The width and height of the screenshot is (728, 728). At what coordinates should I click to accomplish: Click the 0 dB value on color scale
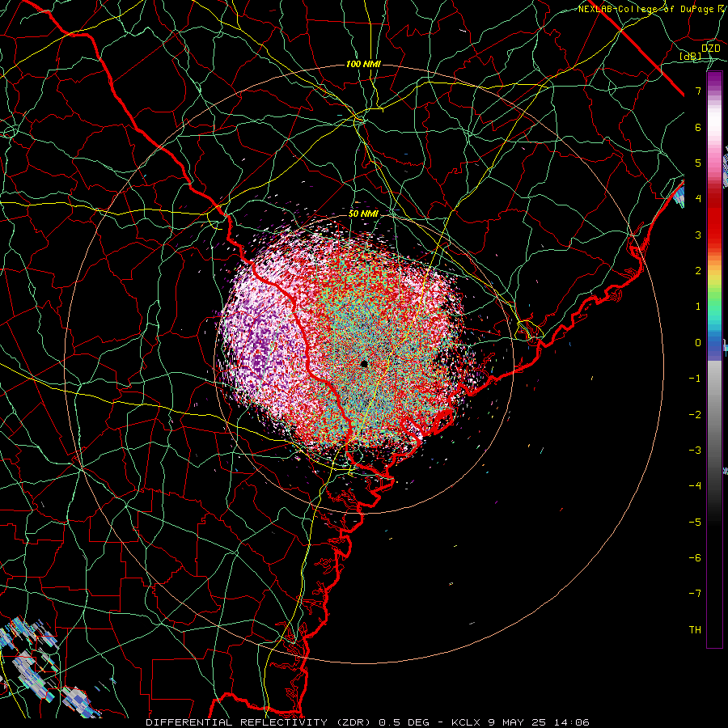pyautogui.click(x=698, y=343)
